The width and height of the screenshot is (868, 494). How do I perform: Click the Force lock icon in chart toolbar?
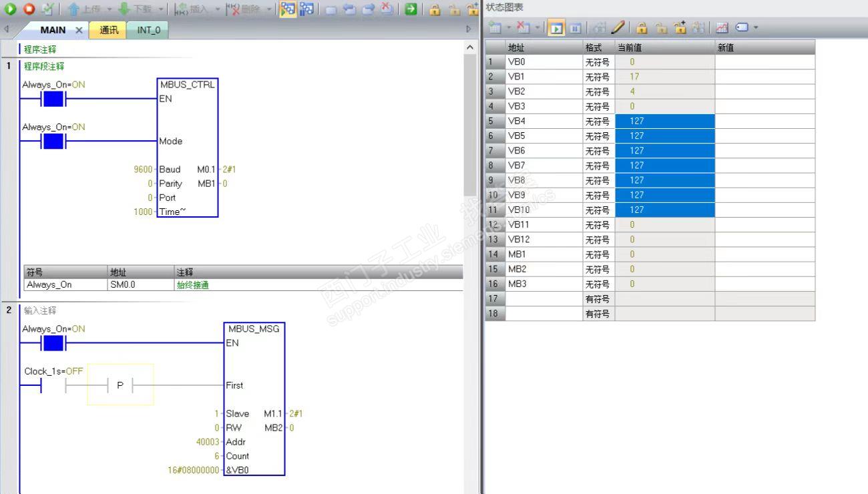tap(642, 27)
